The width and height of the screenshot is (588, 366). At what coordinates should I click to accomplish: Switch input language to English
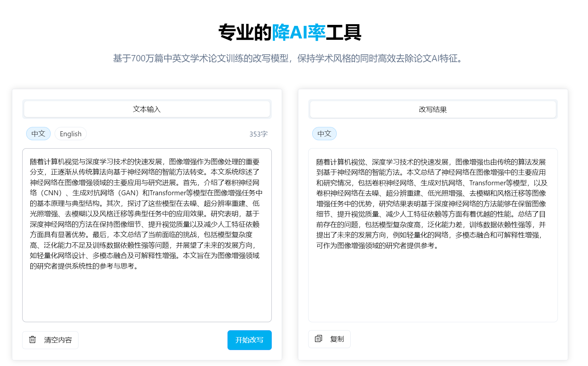pos(71,134)
